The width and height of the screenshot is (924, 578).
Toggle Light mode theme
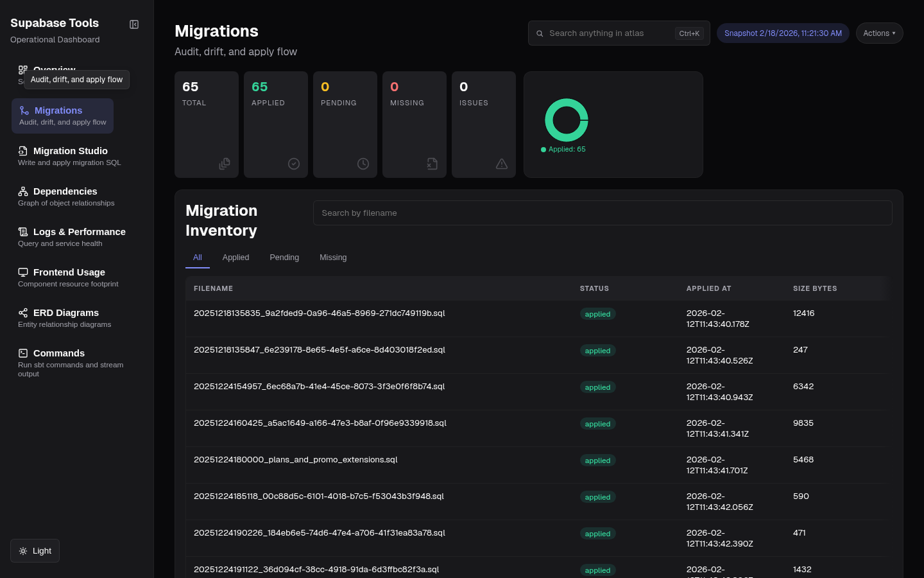click(x=34, y=550)
